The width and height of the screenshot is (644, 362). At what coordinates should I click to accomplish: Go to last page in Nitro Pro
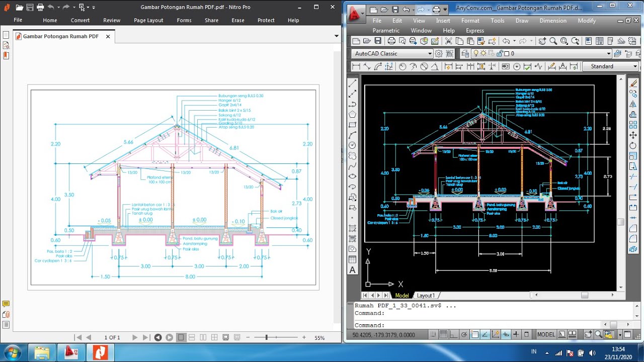tap(145, 337)
